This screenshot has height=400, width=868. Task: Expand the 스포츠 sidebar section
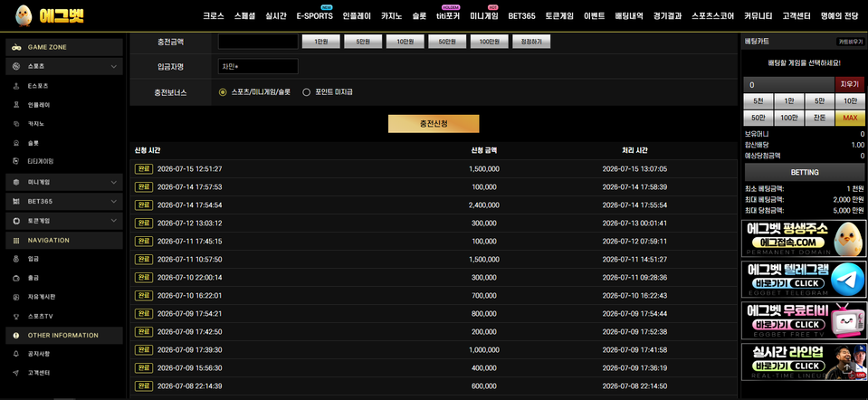(113, 66)
